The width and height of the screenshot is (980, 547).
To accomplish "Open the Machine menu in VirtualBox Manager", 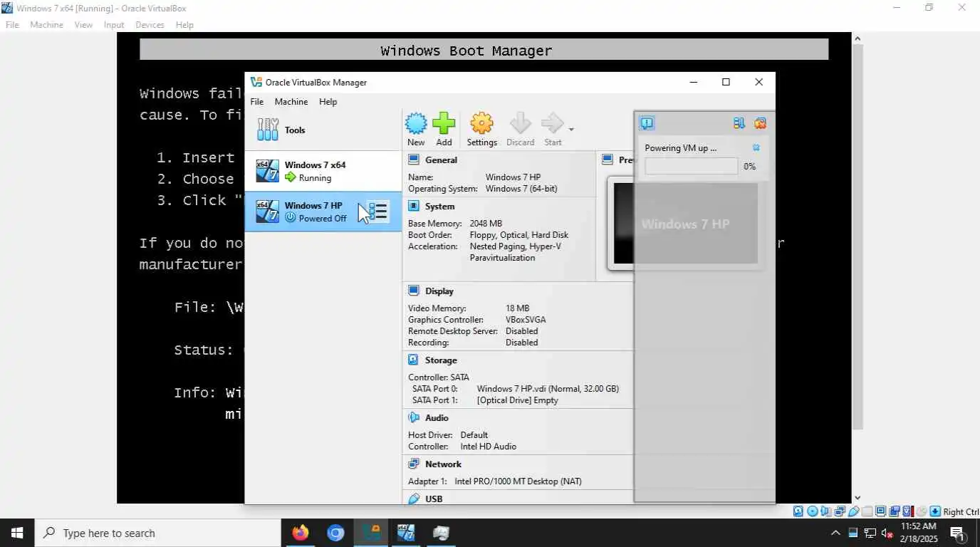I will tap(291, 102).
